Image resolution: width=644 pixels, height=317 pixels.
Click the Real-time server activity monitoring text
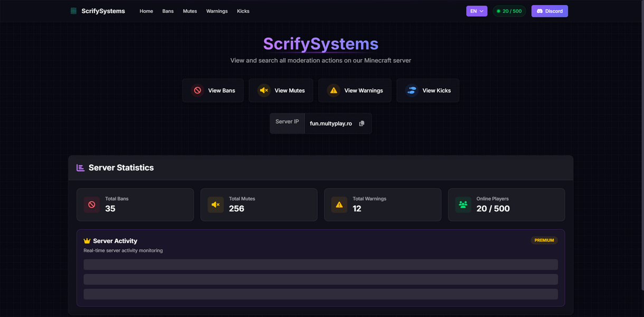123,250
